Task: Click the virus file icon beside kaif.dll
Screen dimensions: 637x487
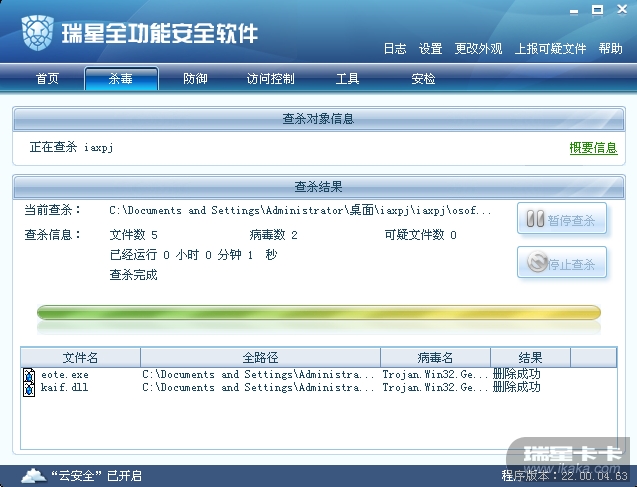Action: 29,389
